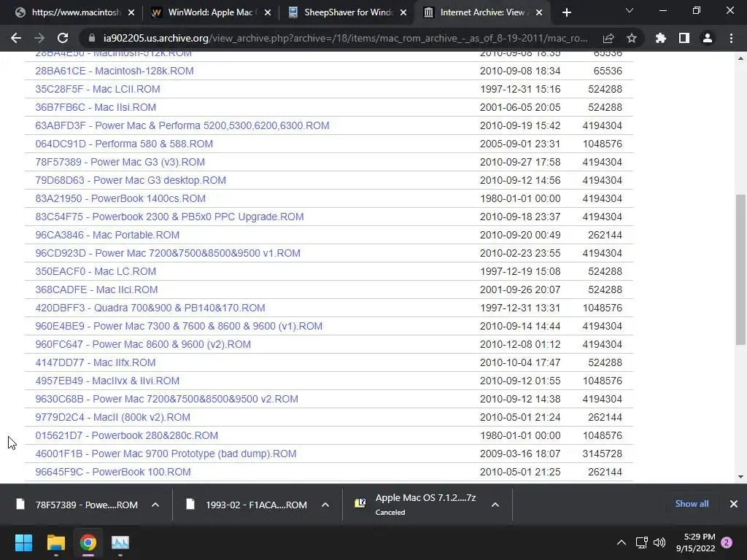Close the downloads bar

pos(734,504)
